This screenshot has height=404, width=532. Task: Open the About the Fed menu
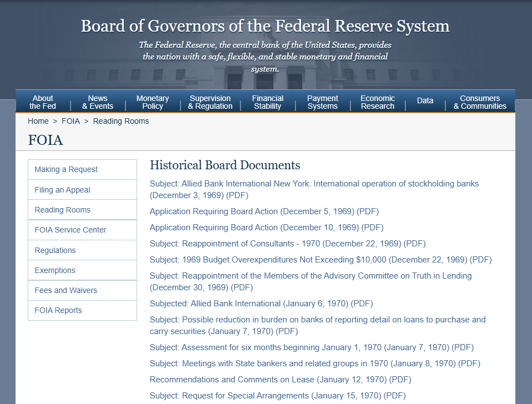[x=43, y=102]
